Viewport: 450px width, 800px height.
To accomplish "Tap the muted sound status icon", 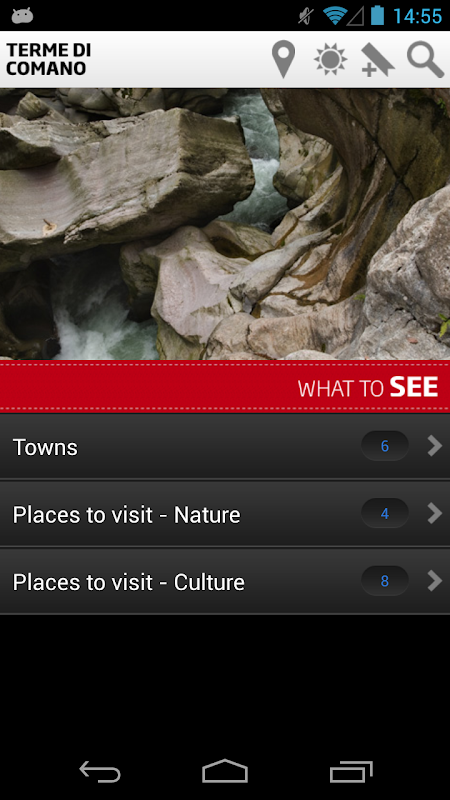I will [x=306, y=16].
